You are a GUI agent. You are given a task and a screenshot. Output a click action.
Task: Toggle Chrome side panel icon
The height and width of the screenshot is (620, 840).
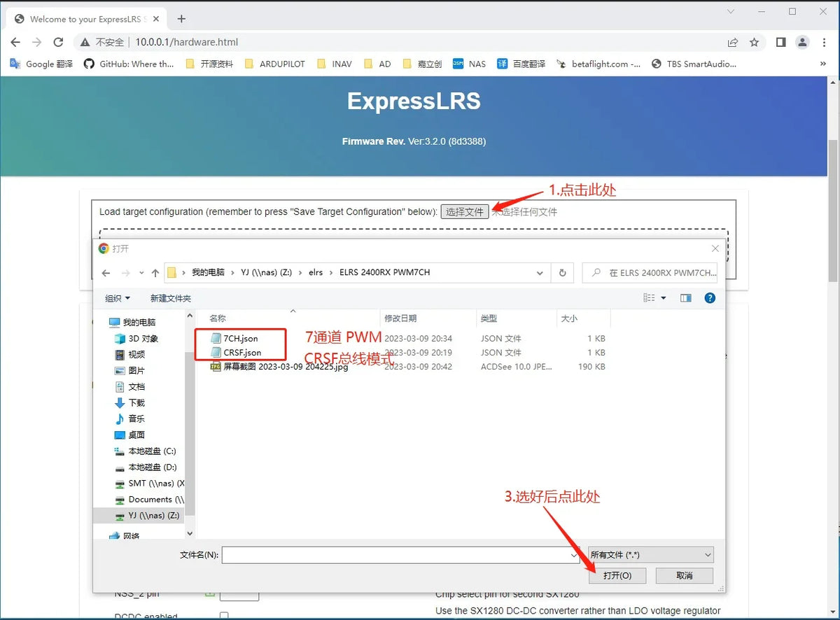click(x=780, y=42)
